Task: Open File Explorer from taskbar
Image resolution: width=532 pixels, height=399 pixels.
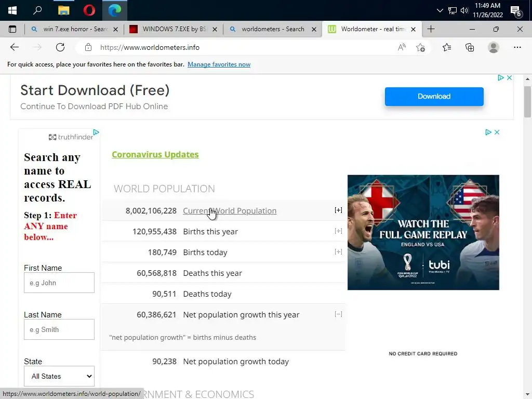Action: 63,10
